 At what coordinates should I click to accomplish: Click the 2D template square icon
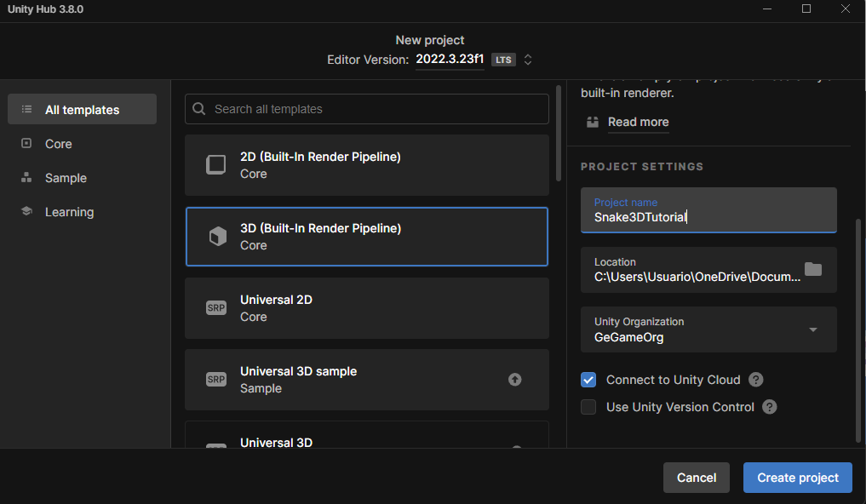[x=216, y=164]
